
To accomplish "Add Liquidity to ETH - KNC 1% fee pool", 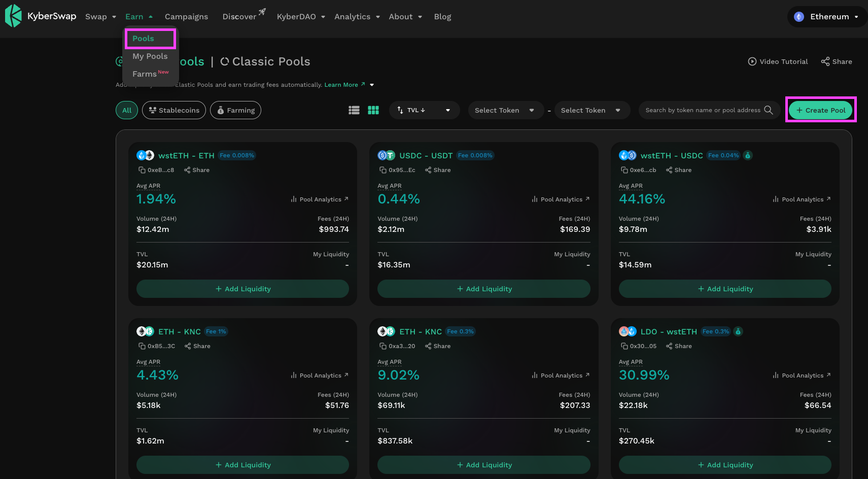I will pos(242,465).
